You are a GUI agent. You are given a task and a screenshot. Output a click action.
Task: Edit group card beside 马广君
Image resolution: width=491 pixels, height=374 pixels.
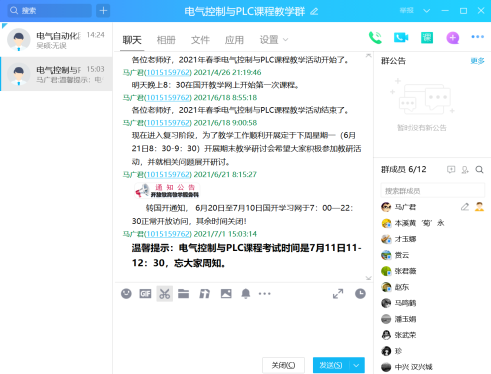tap(465, 207)
